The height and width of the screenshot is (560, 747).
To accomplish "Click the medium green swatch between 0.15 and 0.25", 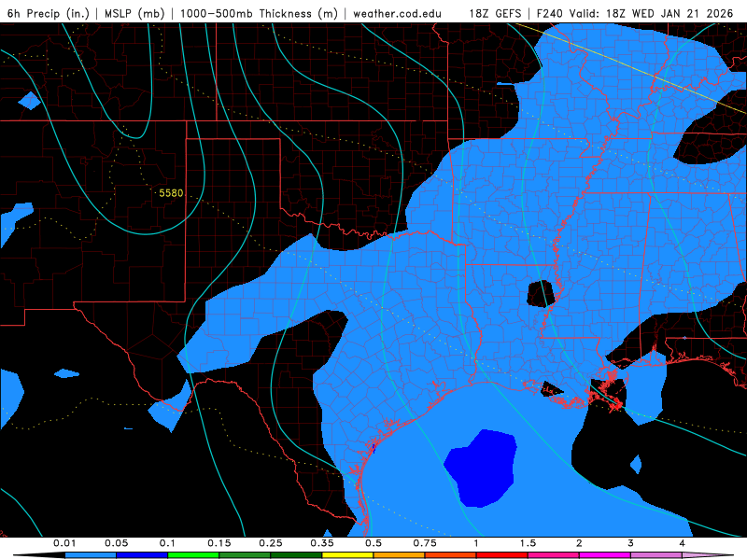I will (245, 555).
